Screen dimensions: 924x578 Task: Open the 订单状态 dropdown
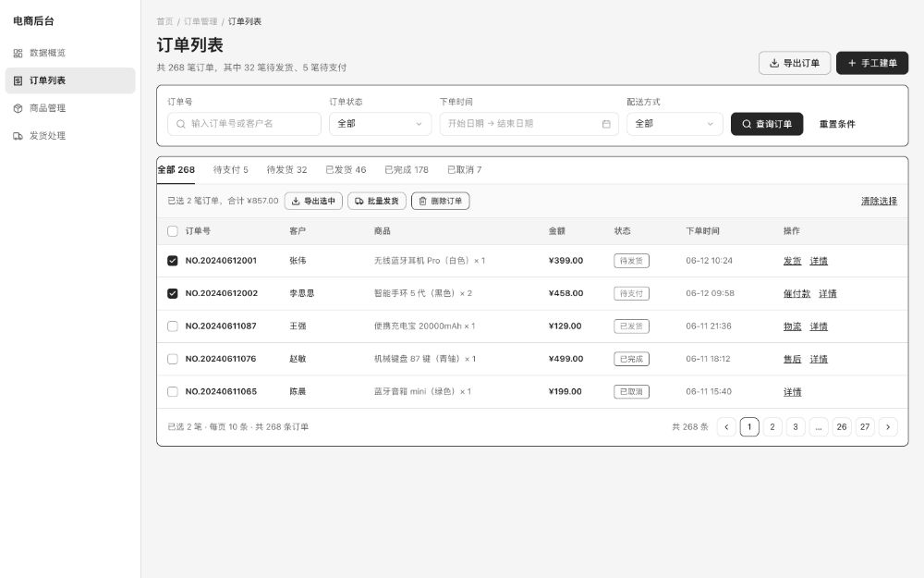[380, 124]
